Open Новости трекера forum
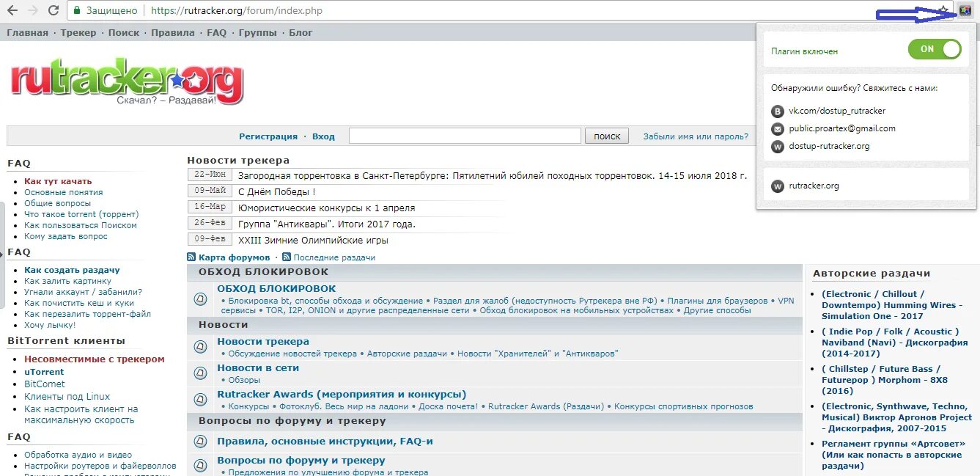The height and width of the screenshot is (476, 980). tap(263, 342)
